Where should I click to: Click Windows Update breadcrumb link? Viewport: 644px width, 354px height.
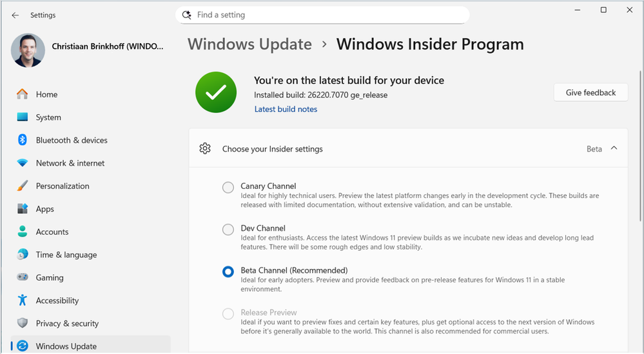[249, 44]
